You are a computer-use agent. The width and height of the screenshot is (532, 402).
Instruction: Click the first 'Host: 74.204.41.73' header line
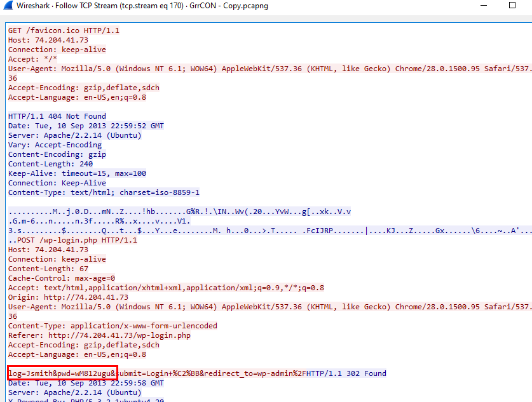point(48,40)
